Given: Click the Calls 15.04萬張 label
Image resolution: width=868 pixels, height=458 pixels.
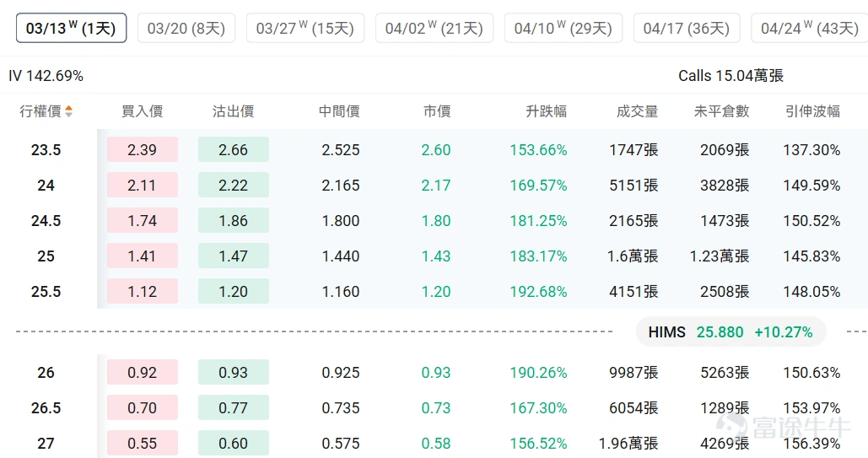Looking at the screenshot, I should [731, 76].
